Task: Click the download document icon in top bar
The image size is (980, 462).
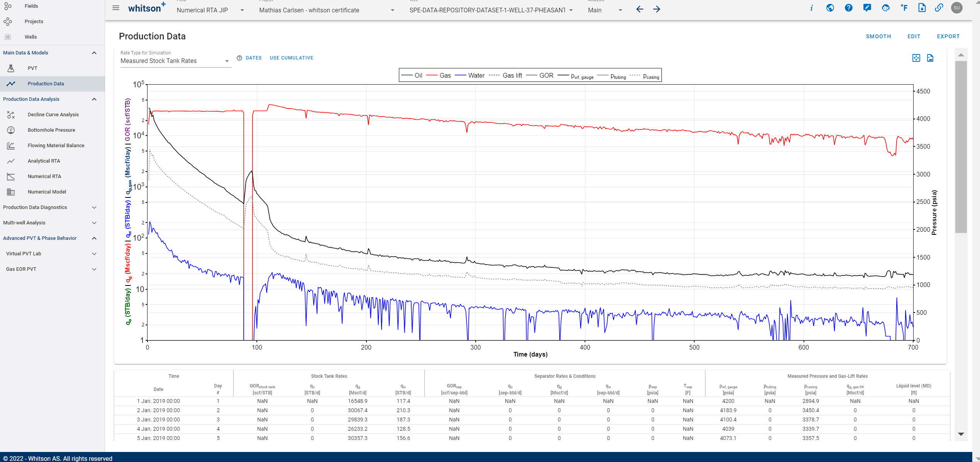Action: pos(922,8)
